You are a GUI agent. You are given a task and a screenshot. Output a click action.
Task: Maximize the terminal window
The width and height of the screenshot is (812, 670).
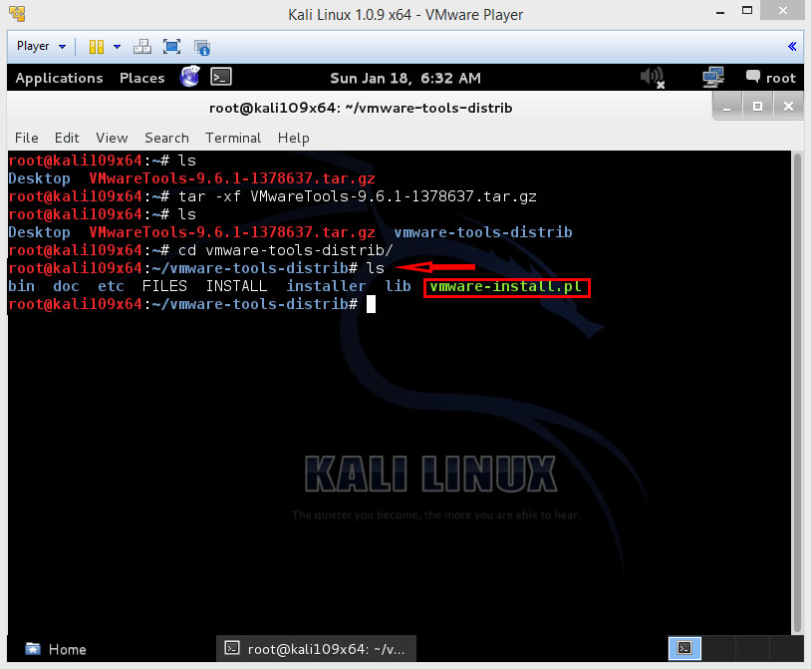pyautogui.click(x=757, y=107)
